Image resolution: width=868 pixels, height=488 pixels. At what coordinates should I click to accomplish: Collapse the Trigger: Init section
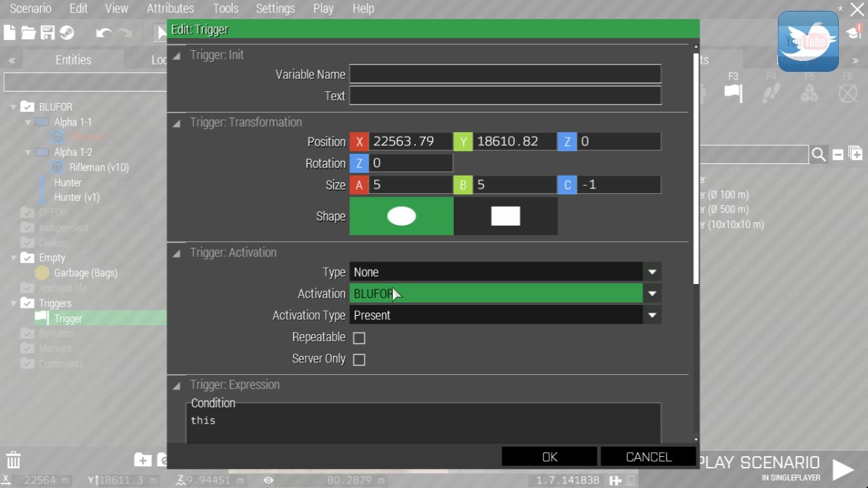176,56
